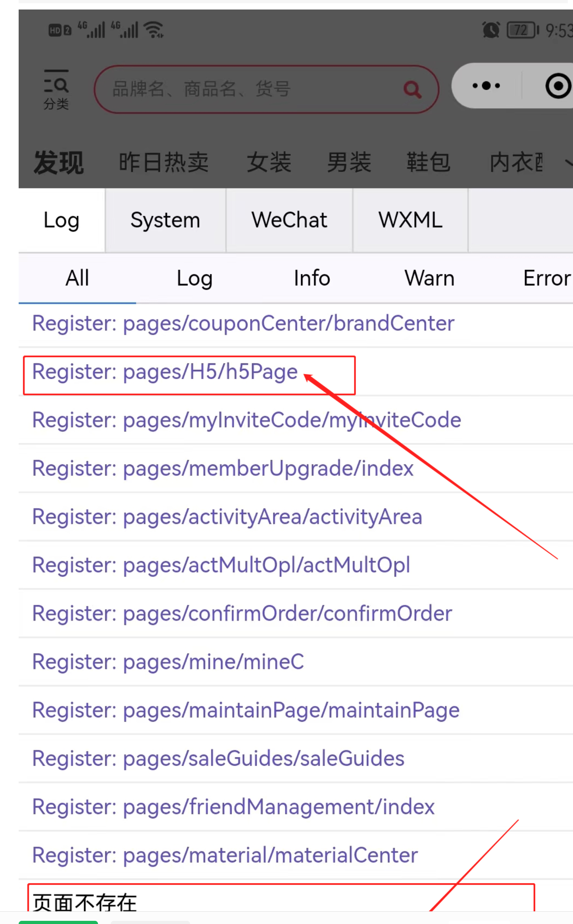Select the 男装 category tab
Image resolution: width=573 pixels, height=924 pixels.
coord(349,162)
